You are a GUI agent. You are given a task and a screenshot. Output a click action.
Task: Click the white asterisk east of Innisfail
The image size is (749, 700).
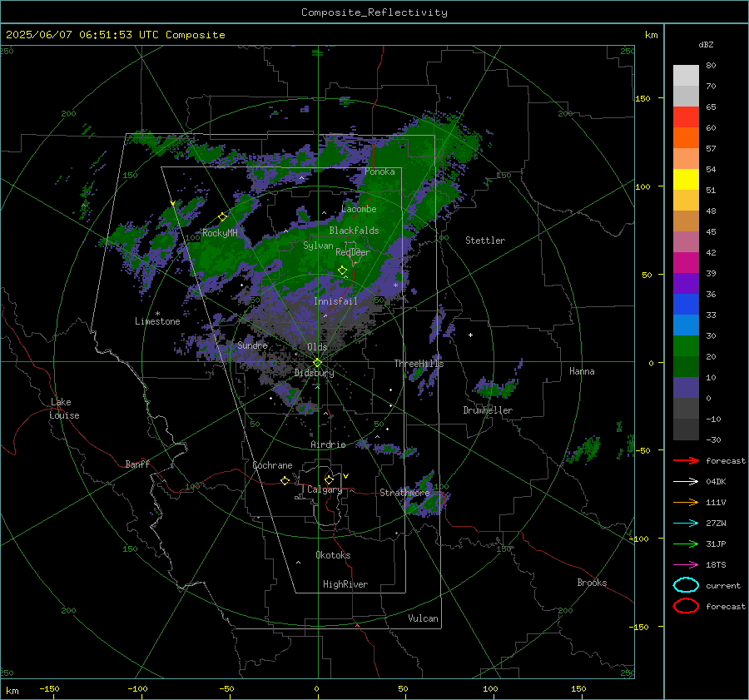tap(395, 285)
